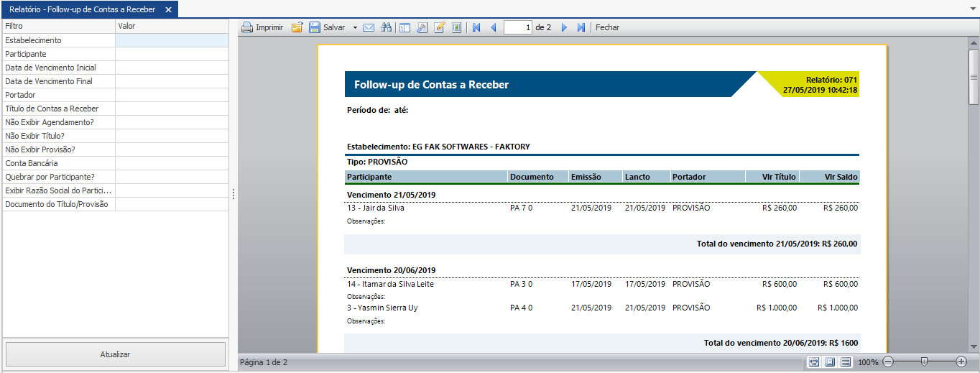The height and width of the screenshot is (373, 980).
Task: Close the Relatório Follow-up tab
Action: pyautogui.click(x=168, y=9)
